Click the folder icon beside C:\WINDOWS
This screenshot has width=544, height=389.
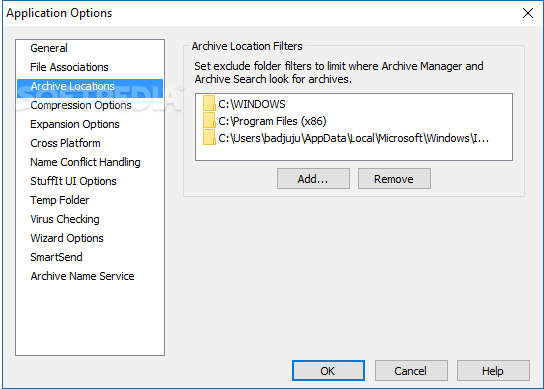click(209, 103)
